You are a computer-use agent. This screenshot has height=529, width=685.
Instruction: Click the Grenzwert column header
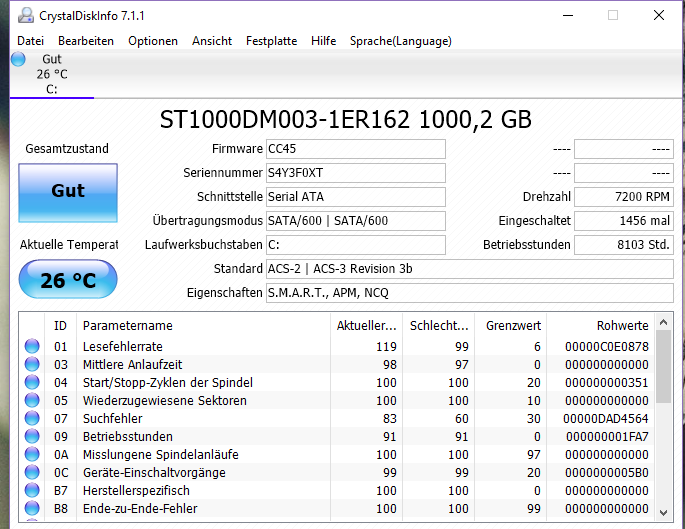pyautogui.click(x=511, y=325)
